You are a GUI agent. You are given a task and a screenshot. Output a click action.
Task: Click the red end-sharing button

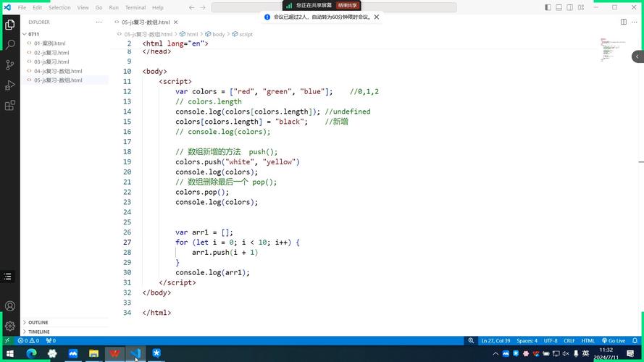348,5
